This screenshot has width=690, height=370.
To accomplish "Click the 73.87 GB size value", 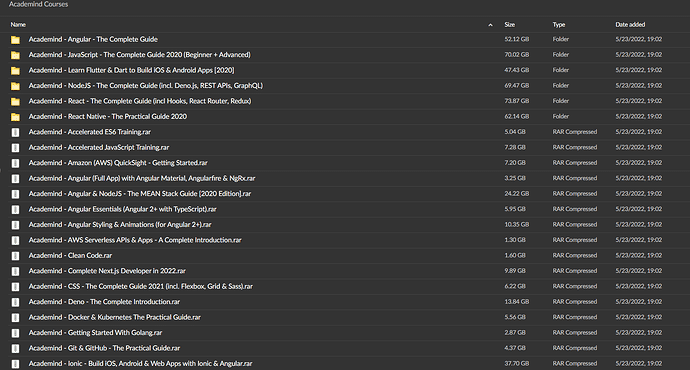I will [x=517, y=101].
